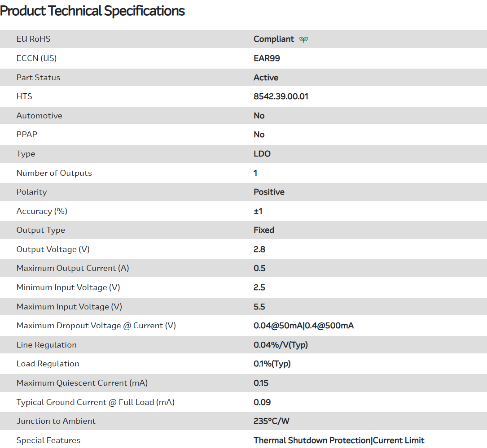Click the Output Voltage 2.8 value
The height and width of the screenshot is (448, 487).
click(x=259, y=249)
